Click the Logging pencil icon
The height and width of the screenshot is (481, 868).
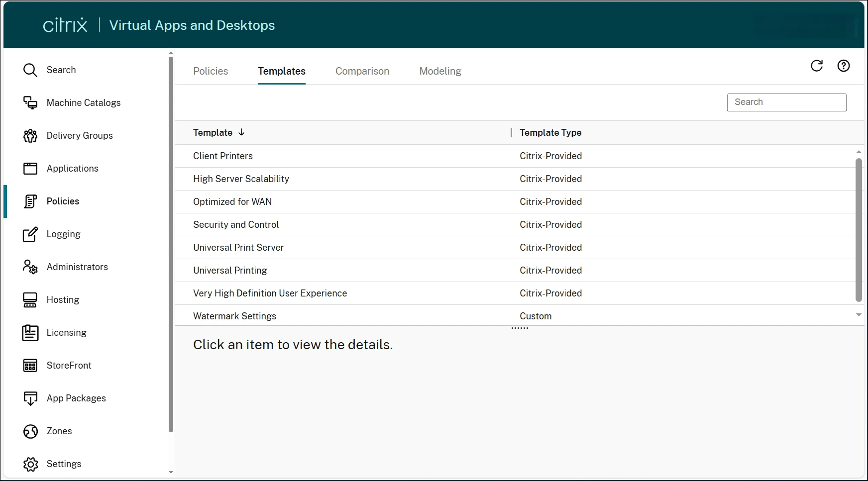[x=30, y=234]
